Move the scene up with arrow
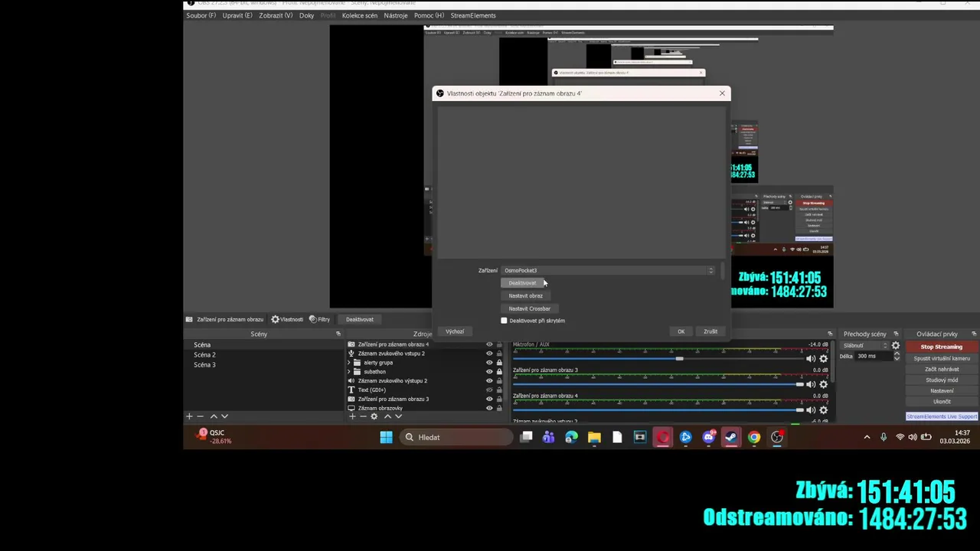Viewport: 980px width, 551px height. [214, 416]
